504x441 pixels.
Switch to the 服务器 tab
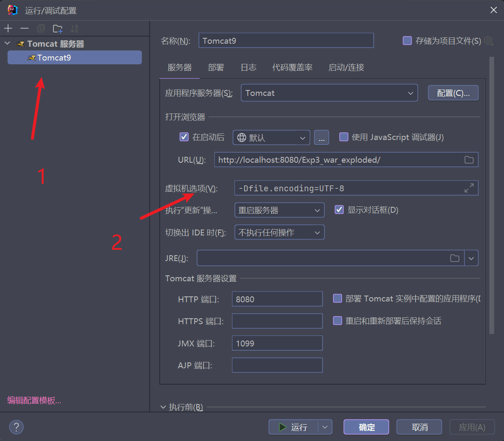179,68
